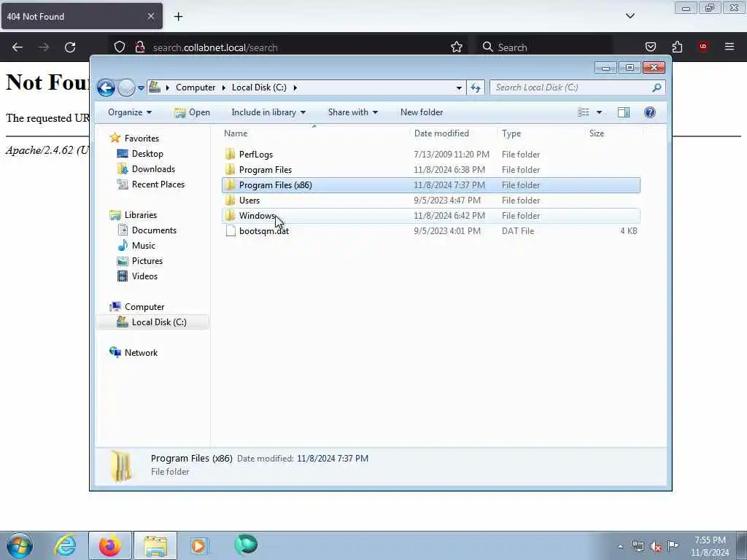Screen dimensions: 747x560
Task: Open the Pocket icon in Firefox
Action: coord(650,47)
